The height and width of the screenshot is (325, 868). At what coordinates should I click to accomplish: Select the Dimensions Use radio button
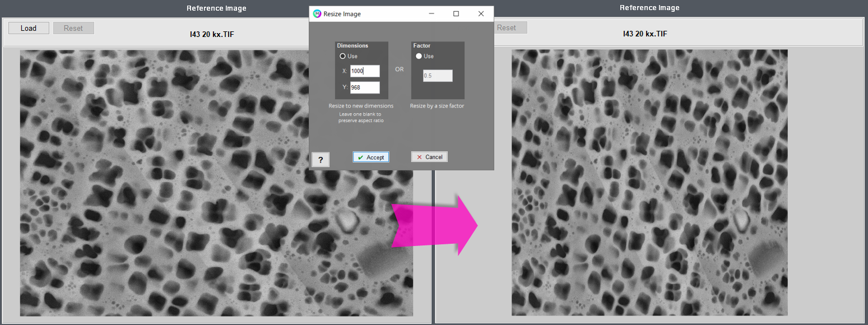click(x=342, y=56)
